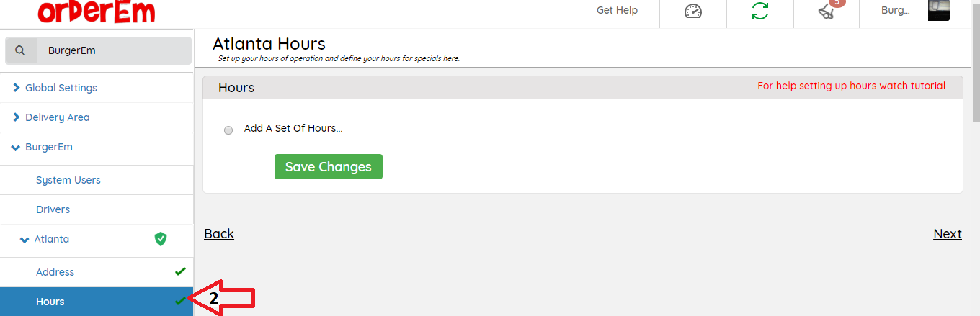Select the Add A Set Of Hours radio button
The width and height of the screenshot is (980, 316).
[228, 130]
